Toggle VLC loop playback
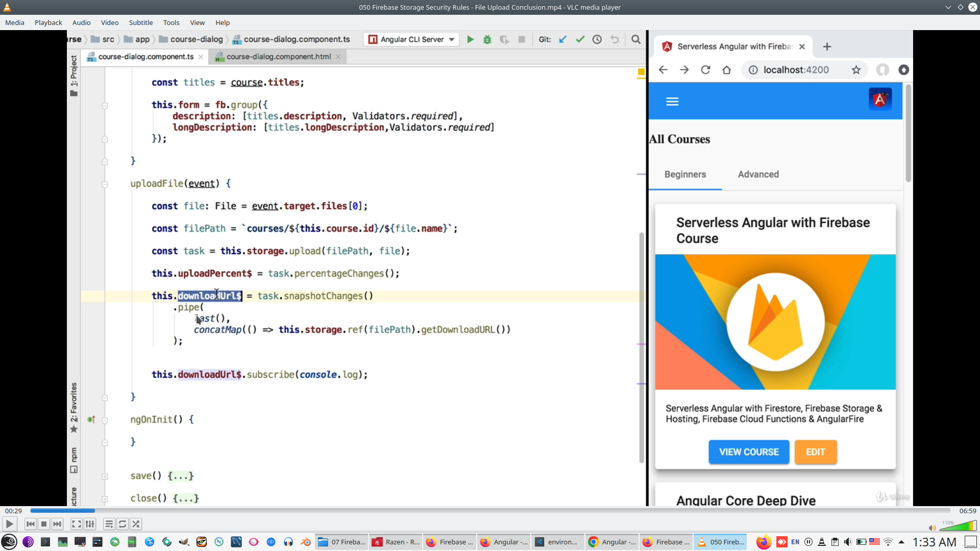 coord(122,524)
